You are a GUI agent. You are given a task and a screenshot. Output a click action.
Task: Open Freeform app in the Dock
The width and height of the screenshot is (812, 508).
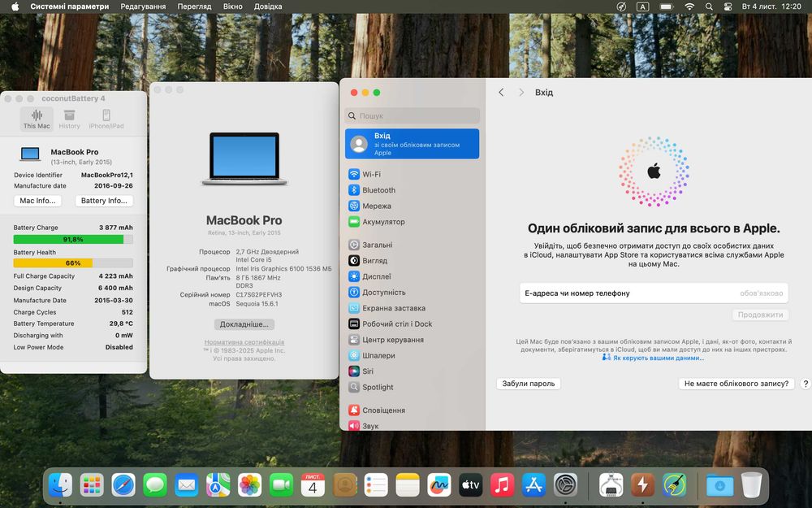439,485
